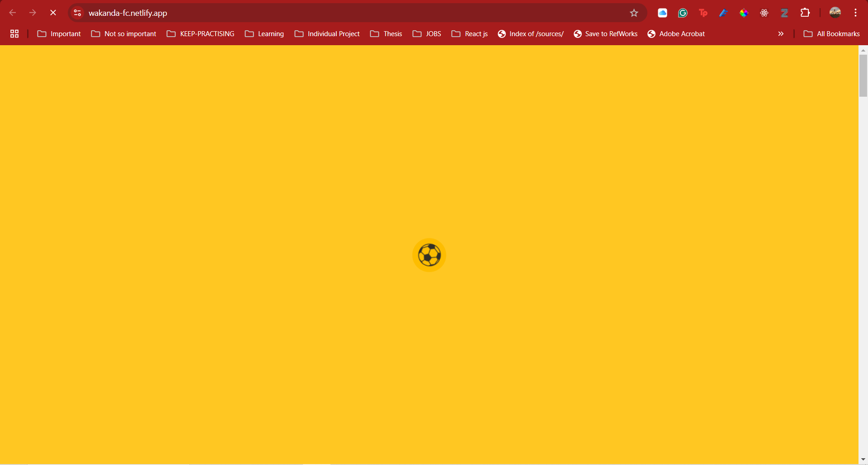Screen dimensions: 868x465
Task: Click the red Tp extension icon
Action: (x=703, y=13)
